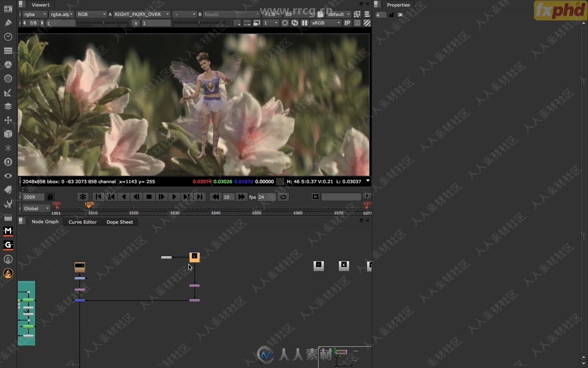Open the RIGHT_FAIRY_OVER input A dropdown
The image size is (588, 368).
click(x=141, y=14)
